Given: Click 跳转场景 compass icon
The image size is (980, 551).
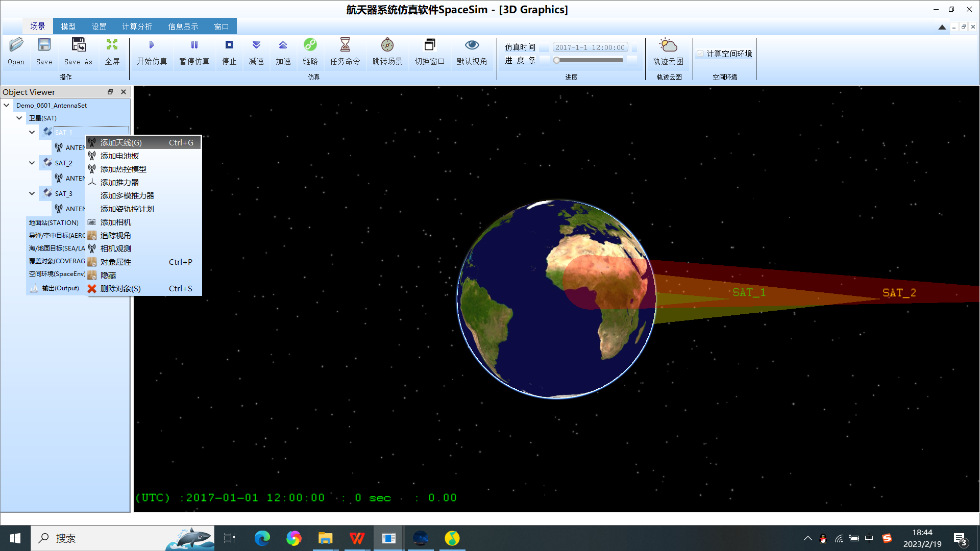Looking at the screenshot, I should [x=387, y=51].
